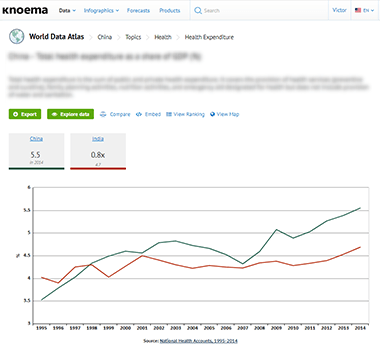Open the Data dropdown menu
Screen dimensions: 380x360
[67, 11]
